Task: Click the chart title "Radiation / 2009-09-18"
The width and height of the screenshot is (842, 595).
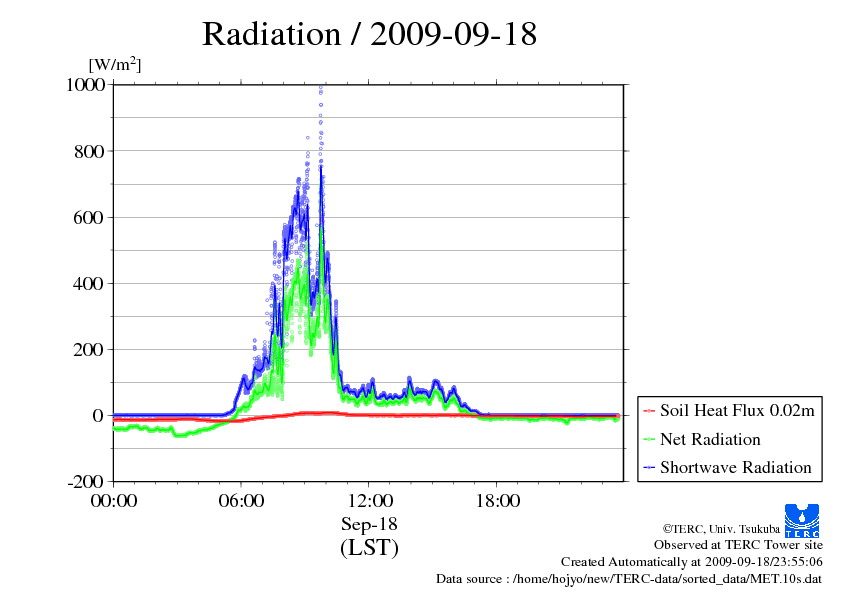Action: click(369, 34)
